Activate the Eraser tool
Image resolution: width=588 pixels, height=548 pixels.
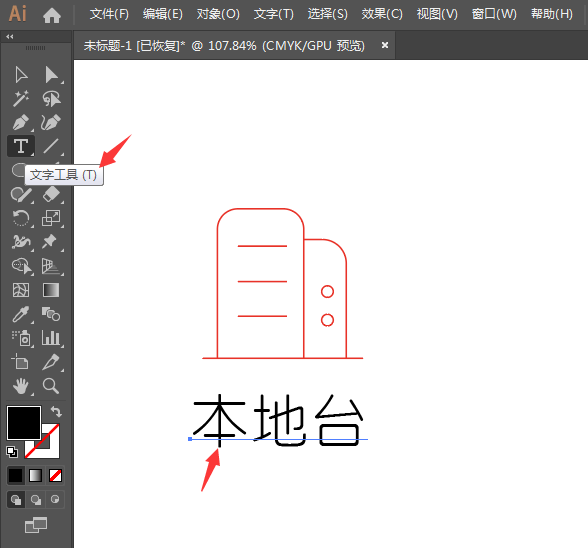[51, 194]
